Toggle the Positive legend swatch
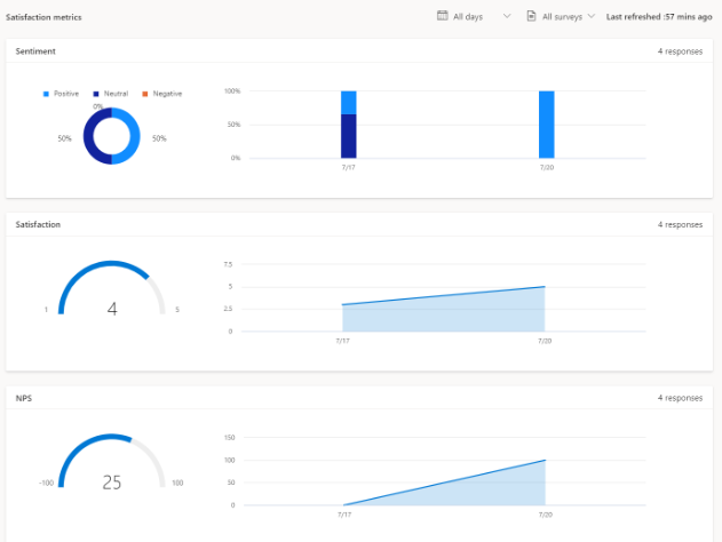 point(46,93)
